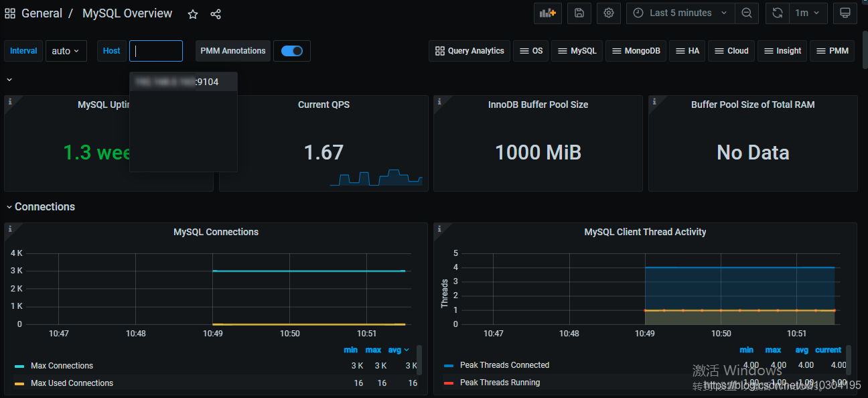Screen dimensions: 868x398
Task: Click the No Data value text
Action: click(753, 153)
